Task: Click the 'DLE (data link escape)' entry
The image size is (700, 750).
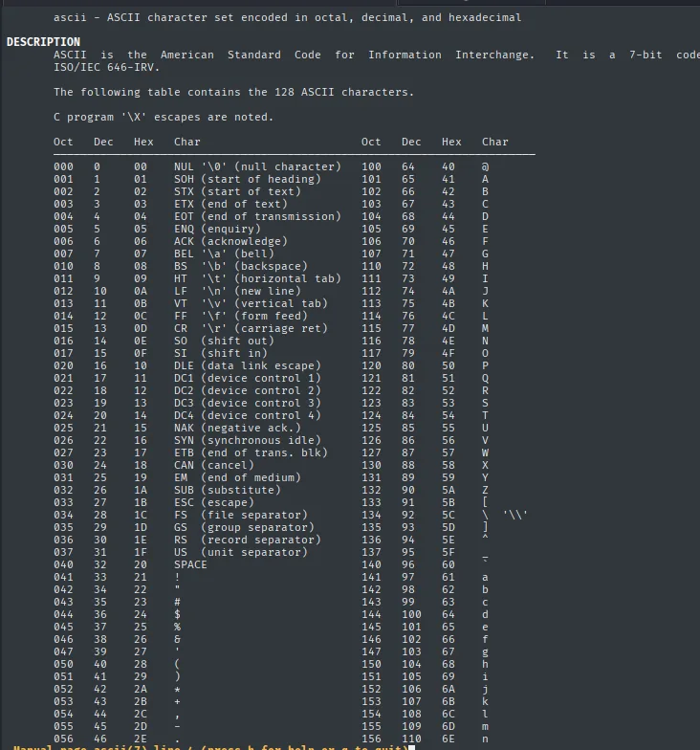Action: pos(248,365)
